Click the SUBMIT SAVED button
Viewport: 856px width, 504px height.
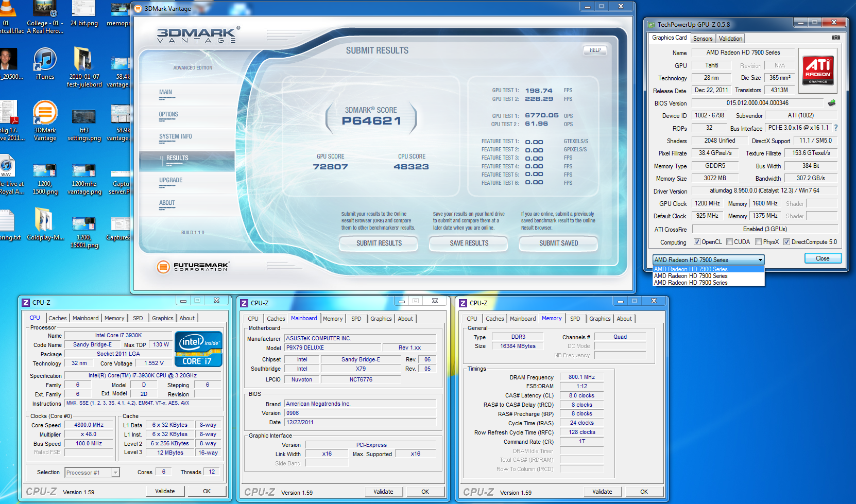pos(558,243)
